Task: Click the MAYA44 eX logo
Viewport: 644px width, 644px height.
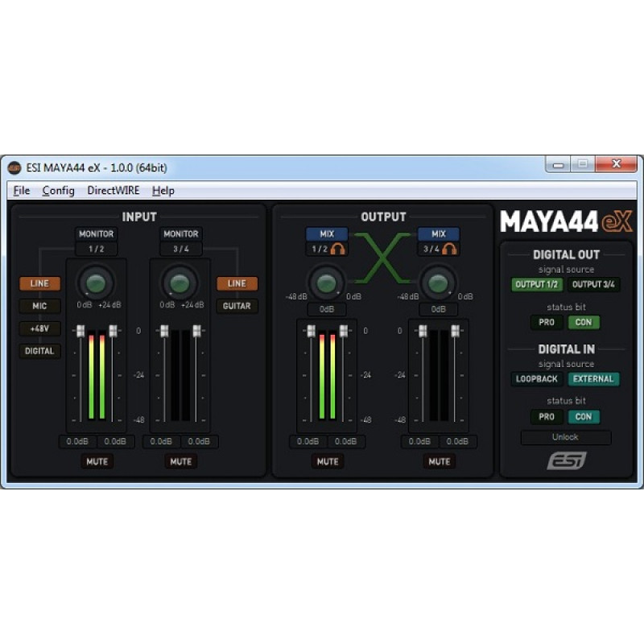Action: point(566,222)
